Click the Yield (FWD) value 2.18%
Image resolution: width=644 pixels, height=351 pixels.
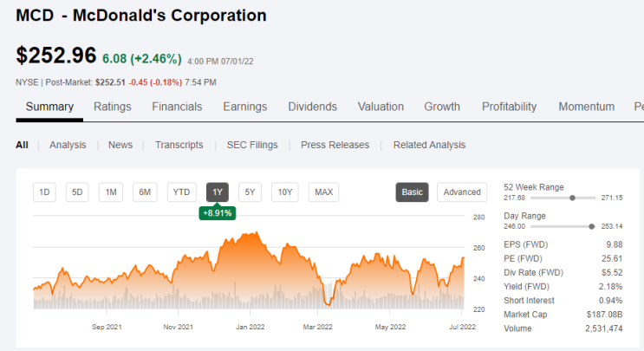pos(611,287)
